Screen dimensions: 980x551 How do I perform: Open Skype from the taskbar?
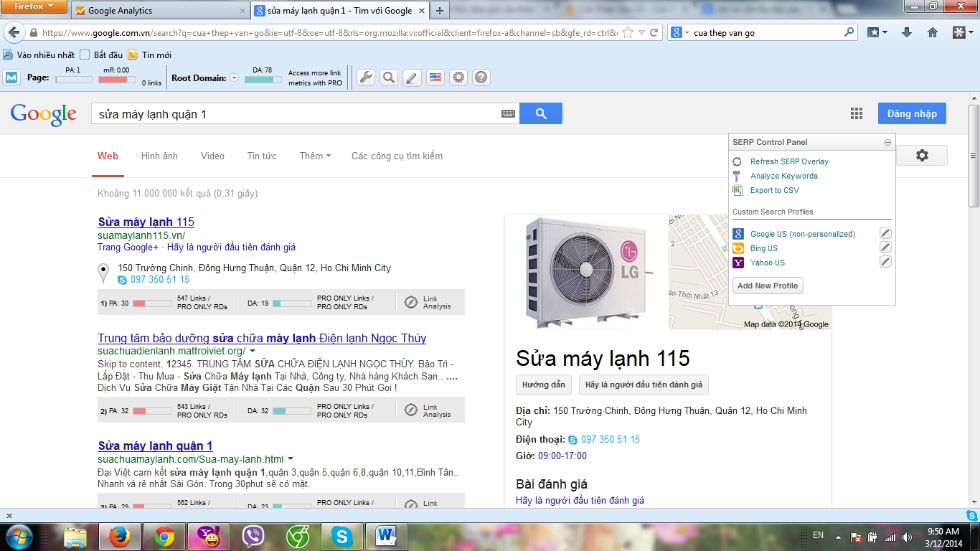(342, 537)
